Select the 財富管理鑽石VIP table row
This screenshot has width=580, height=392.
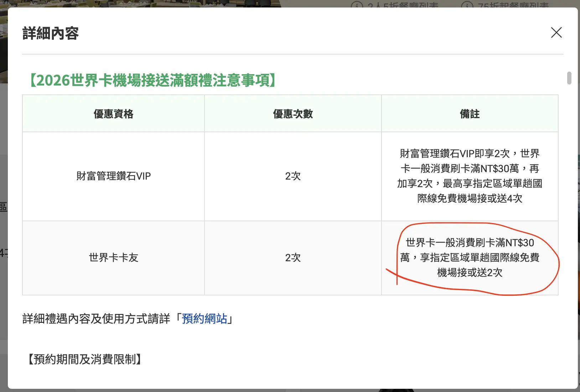tap(113, 176)
